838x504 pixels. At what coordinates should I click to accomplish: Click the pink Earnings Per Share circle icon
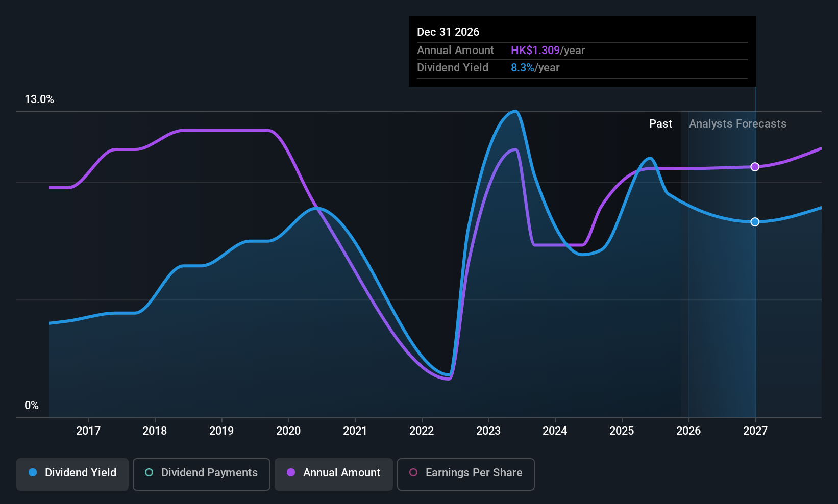(x=413, y=473)
